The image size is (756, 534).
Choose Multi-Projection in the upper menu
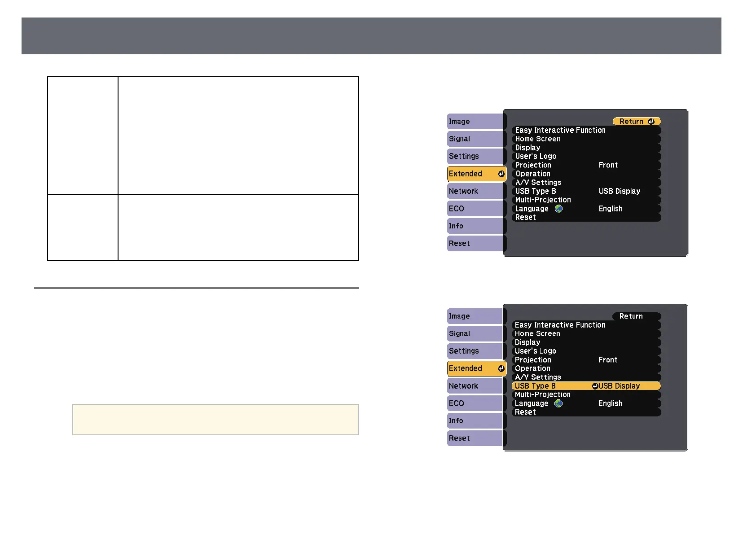(x=586, y=200)
